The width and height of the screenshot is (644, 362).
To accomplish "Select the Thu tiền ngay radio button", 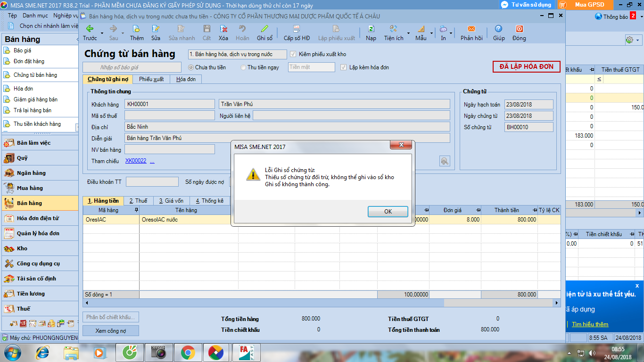I will tap(243, 67).
